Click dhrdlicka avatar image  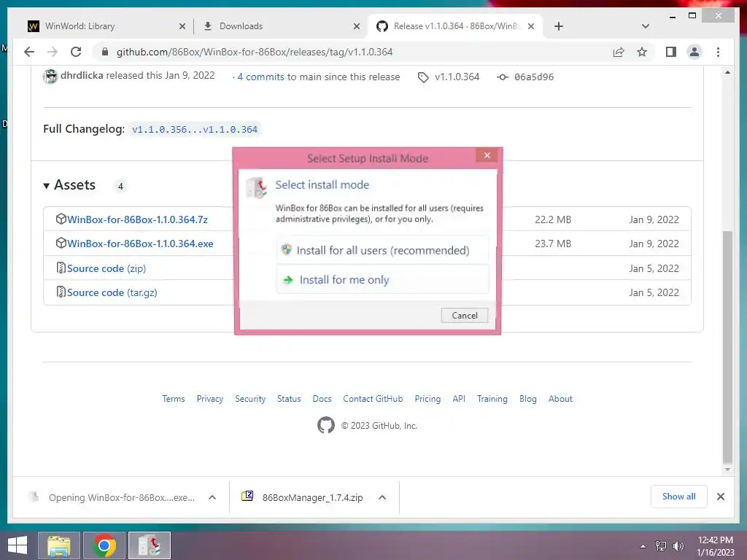[50, 76]
